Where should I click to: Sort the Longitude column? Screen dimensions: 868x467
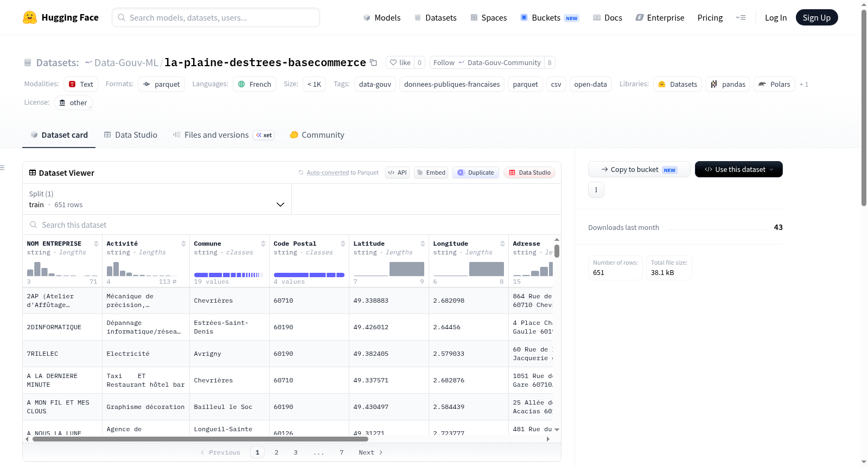pyautogui.click(x=502, y=244)
